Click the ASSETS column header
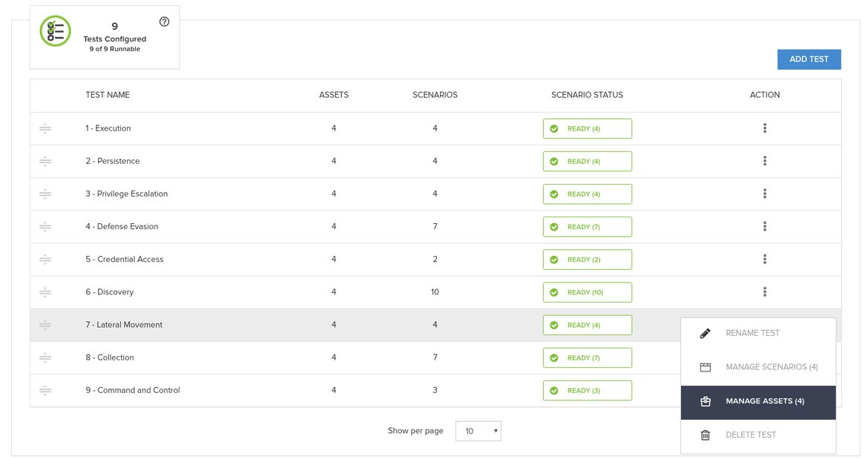 [x=334, y=95]
